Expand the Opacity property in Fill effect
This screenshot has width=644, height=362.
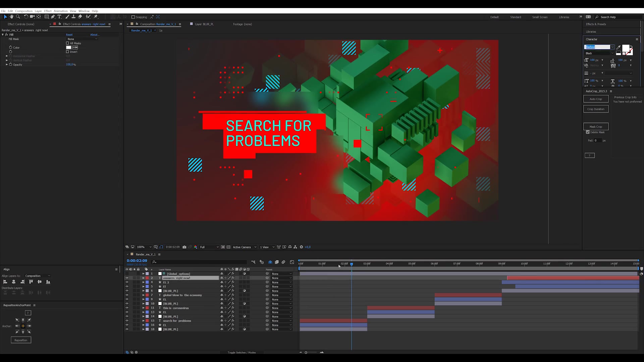[x=7, y=64]
